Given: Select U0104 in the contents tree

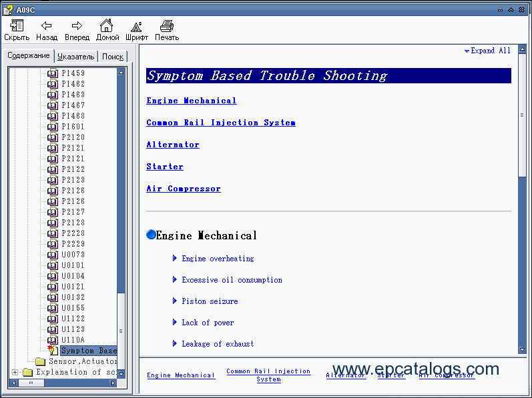Looking at the screenshot, I should 73,276.
